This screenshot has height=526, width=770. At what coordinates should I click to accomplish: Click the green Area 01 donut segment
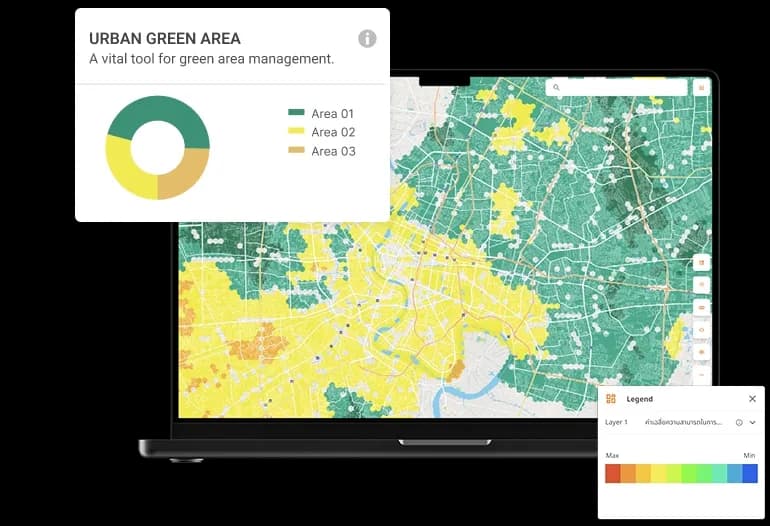point(162,109)
